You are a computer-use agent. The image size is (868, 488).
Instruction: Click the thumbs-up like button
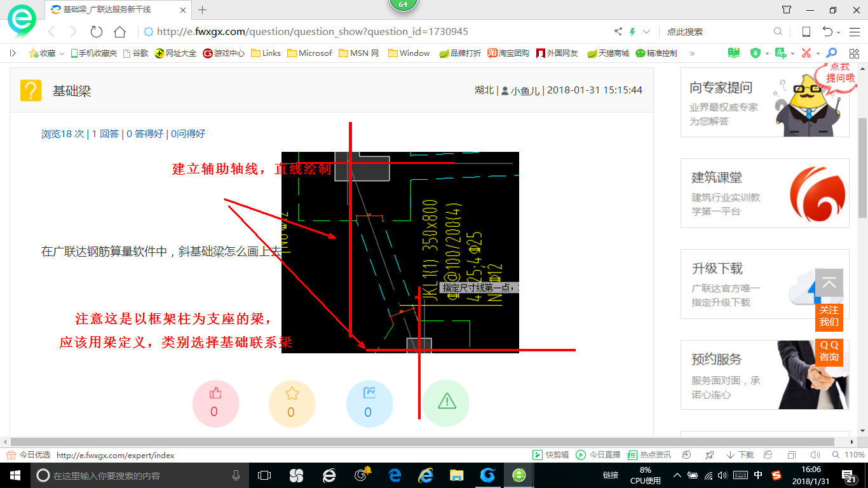(215, 403)
